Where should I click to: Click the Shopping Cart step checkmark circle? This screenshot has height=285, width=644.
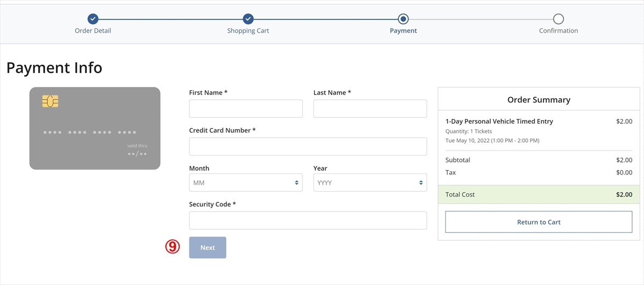point(248,19)
